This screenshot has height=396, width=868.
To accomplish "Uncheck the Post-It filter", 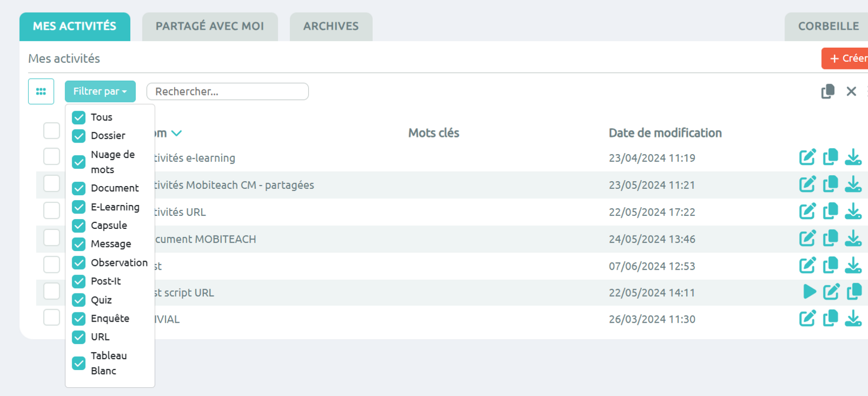I will click(x=79, y=282).
